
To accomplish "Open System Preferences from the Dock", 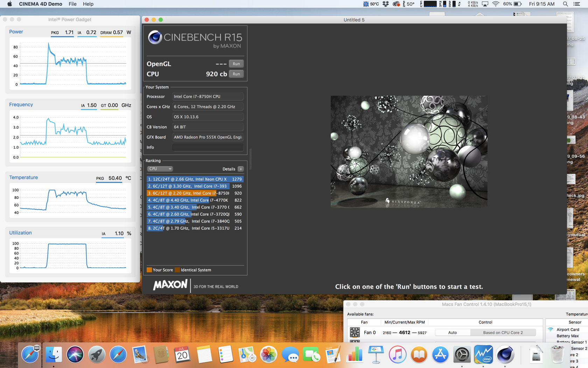I will [x=462, y=355].
